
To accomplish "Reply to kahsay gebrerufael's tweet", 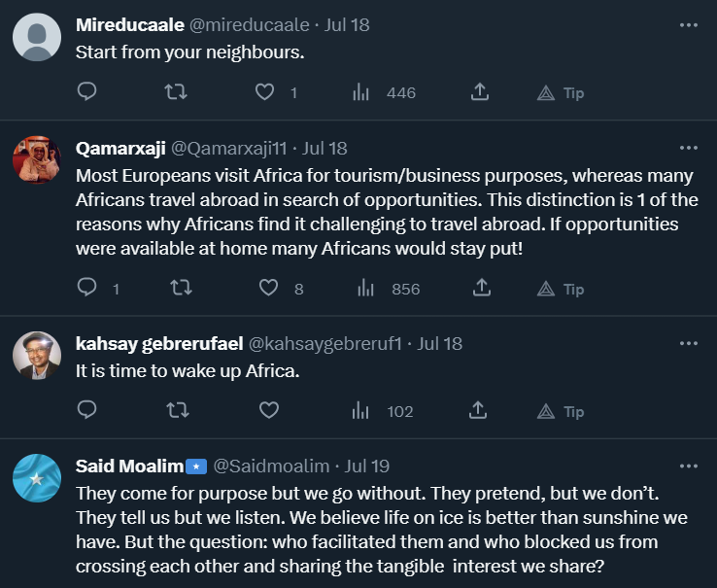I will (86, 411).
